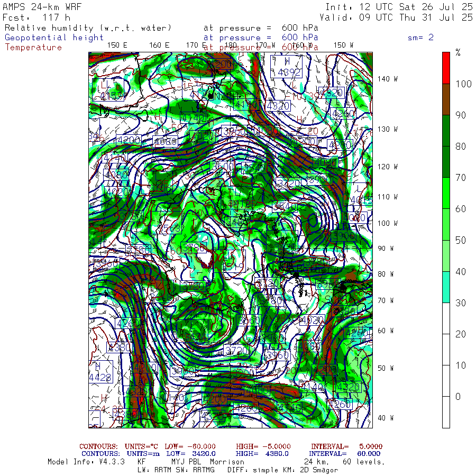Click the blue 'HIGH= 4380.0' height contour value

point(262,454)
